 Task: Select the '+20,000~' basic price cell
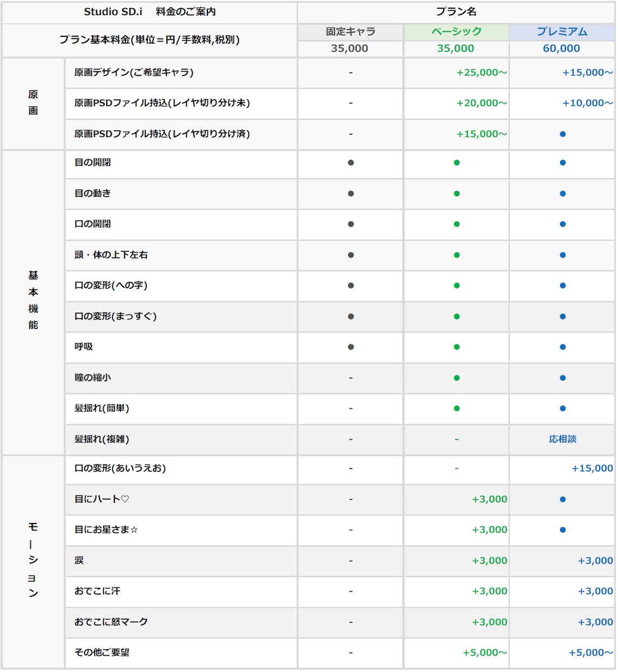pyautogui.click(x=482, y=103)
